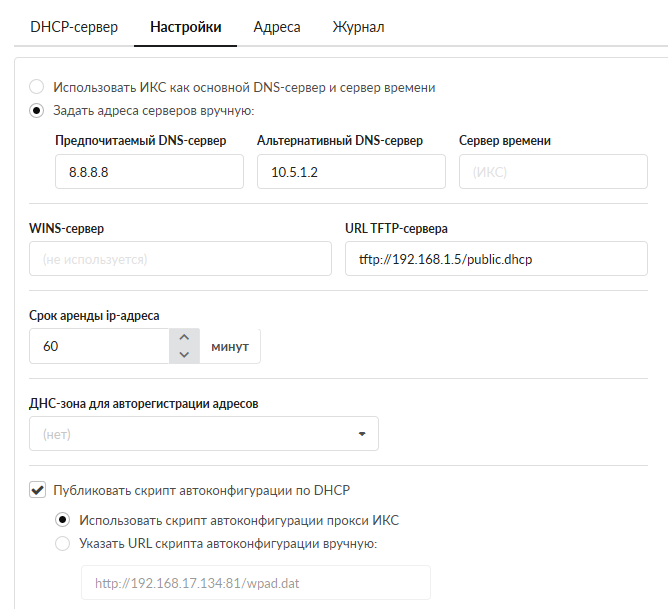Click into the WINS-сервер field
This screenshot has height=609, width=668.
pos(180,259)
